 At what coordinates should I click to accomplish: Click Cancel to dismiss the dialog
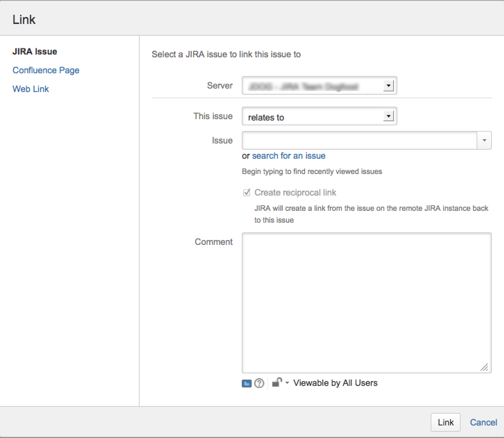click(483, 422)
